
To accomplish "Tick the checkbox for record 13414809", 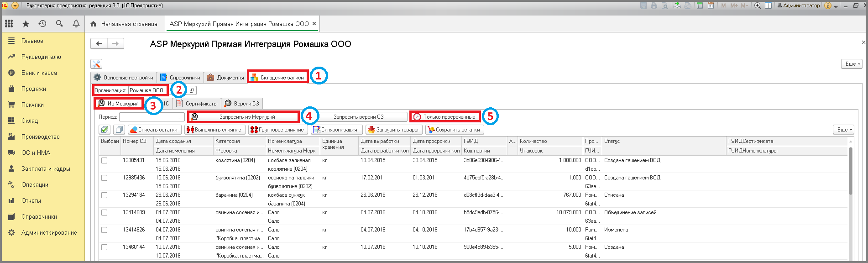I will pos(105,213).
